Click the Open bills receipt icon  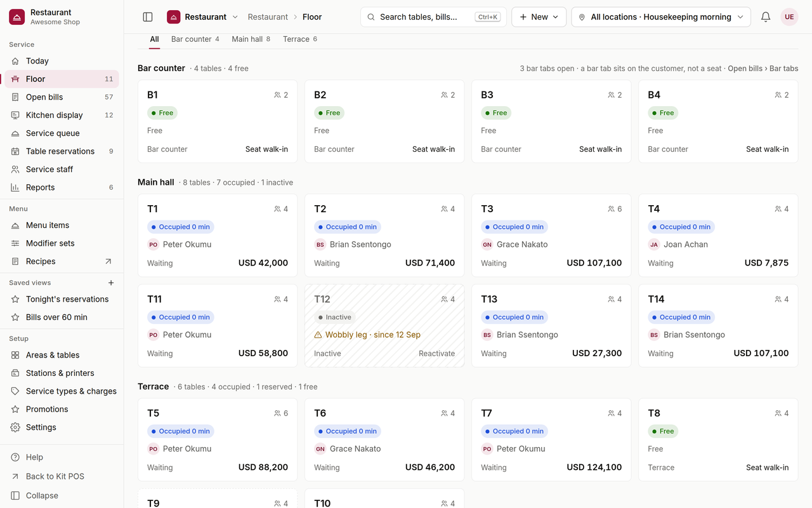pyautogui.click(x=15, y=97)
